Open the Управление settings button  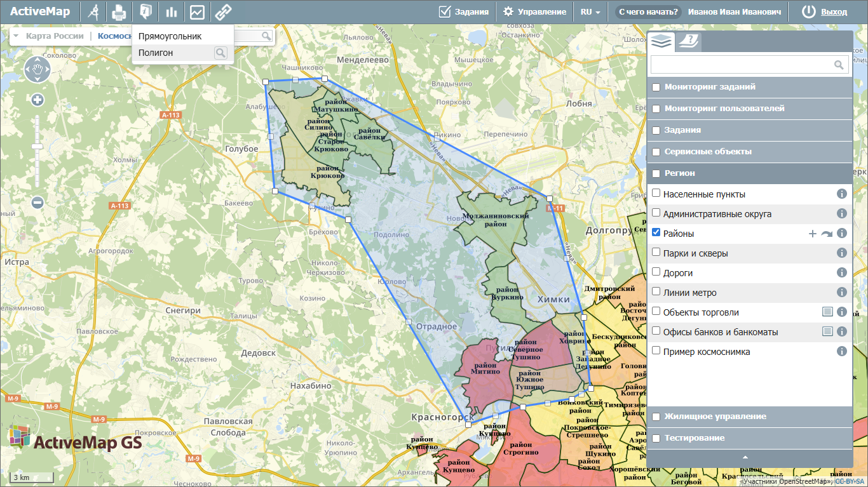tap(534, 12)
